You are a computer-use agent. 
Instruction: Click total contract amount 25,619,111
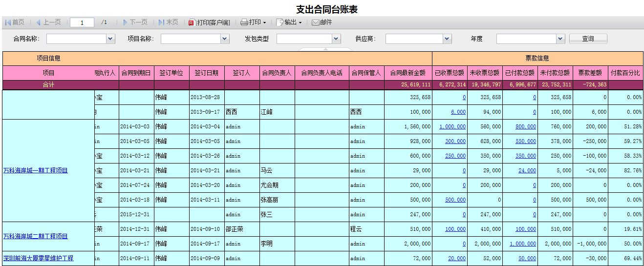(416, 85)
